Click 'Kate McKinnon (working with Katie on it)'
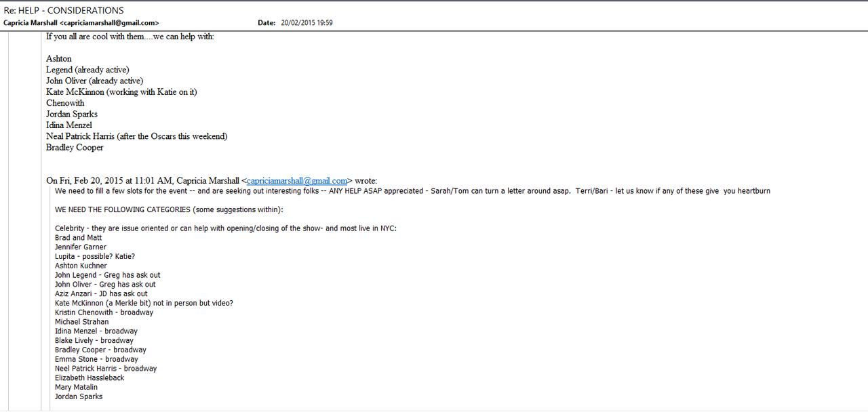868x412 pixels. pyautogui.click(x=121, y=92)
